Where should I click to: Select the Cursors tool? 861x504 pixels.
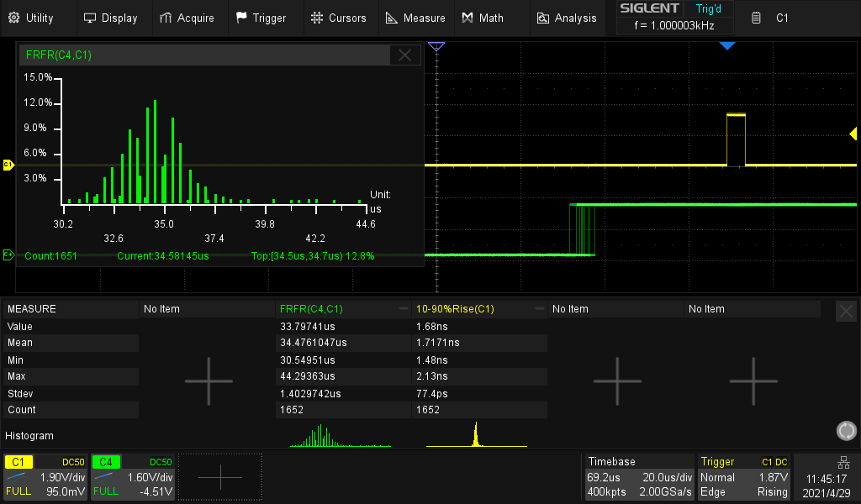(x=340, y=17)
